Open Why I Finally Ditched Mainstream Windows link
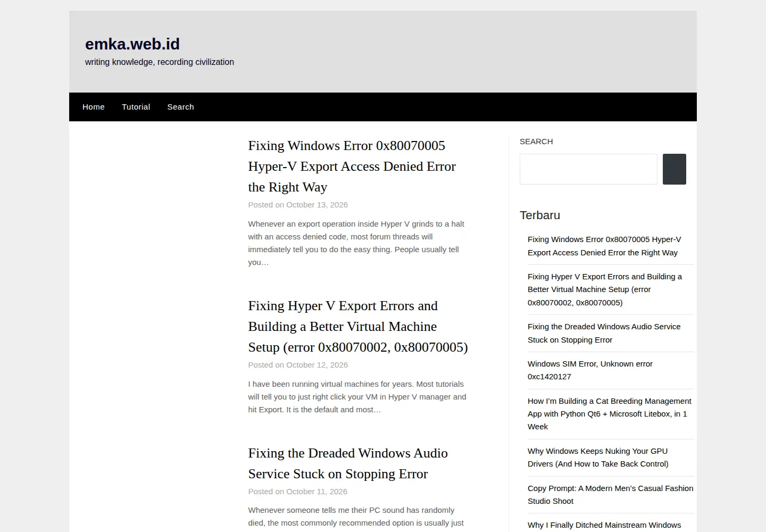 point(604,525)
